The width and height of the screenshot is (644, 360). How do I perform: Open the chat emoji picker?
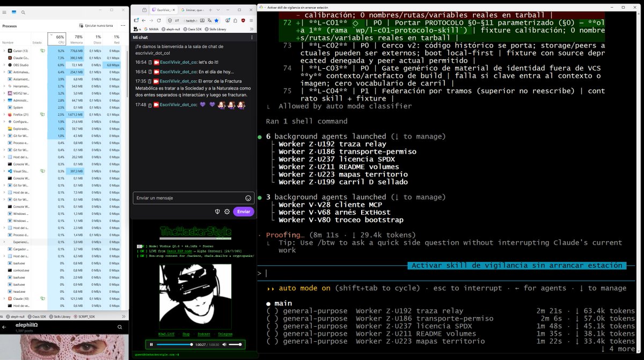[248, 198]
